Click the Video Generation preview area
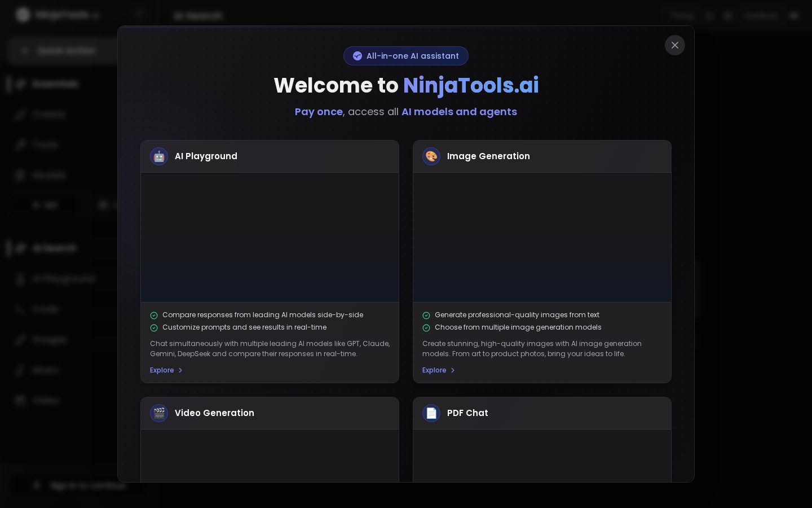Screen dimensions: 812x508 (x=270, y=456)
